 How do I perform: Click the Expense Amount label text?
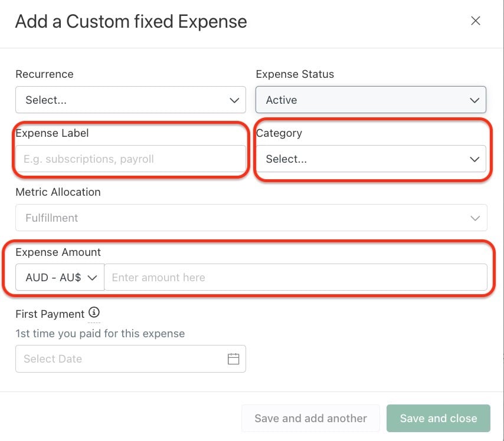[x=58, y=252]
